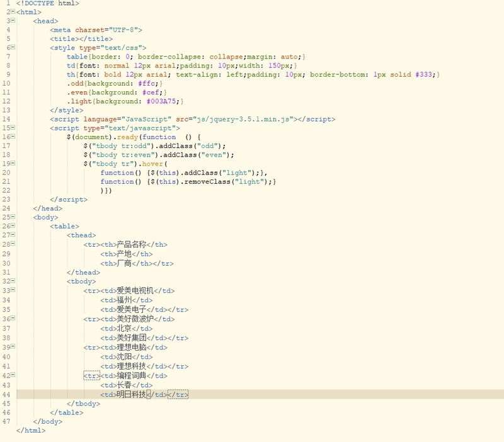504x442 pixels.
Task: Collapse the style block fold on line 6
Action: tap(13, 47)
